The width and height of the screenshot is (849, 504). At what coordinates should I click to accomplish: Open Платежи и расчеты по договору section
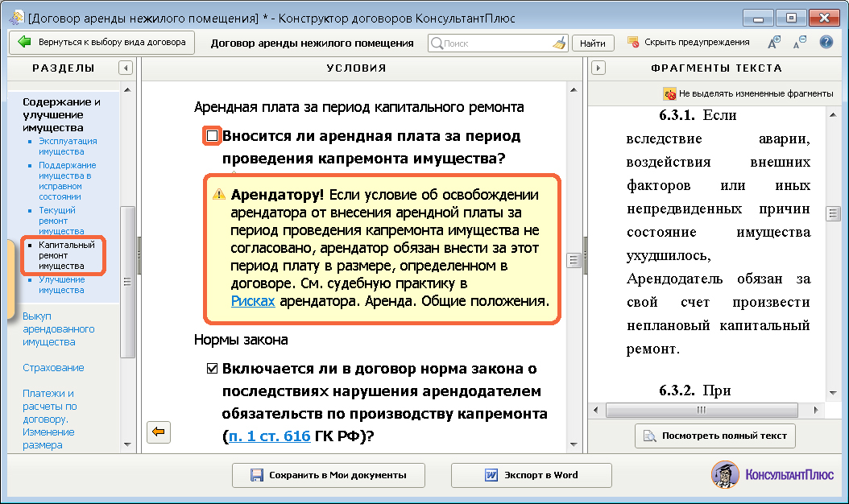pyautogui.click(x=50, y=419)
